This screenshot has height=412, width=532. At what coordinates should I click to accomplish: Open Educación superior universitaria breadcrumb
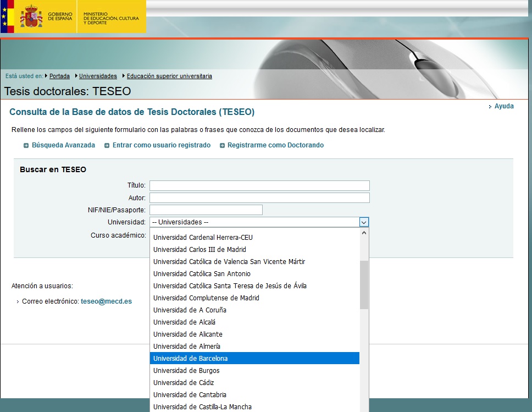169,76
